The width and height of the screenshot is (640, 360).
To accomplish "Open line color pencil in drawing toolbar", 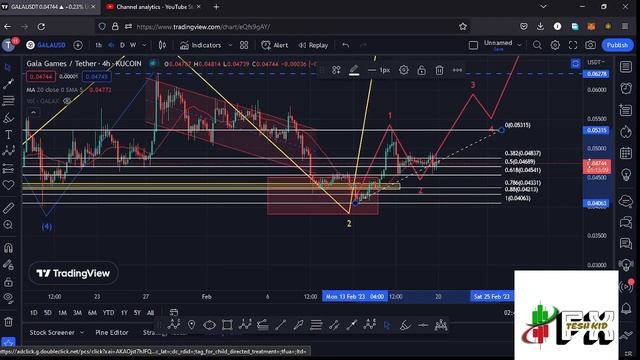I will pos(354,70).
